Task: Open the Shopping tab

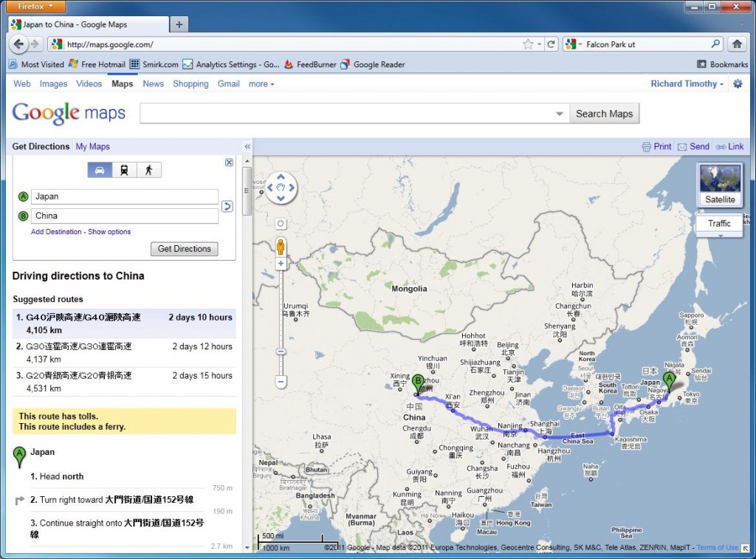Action: (x=190, y=84)
